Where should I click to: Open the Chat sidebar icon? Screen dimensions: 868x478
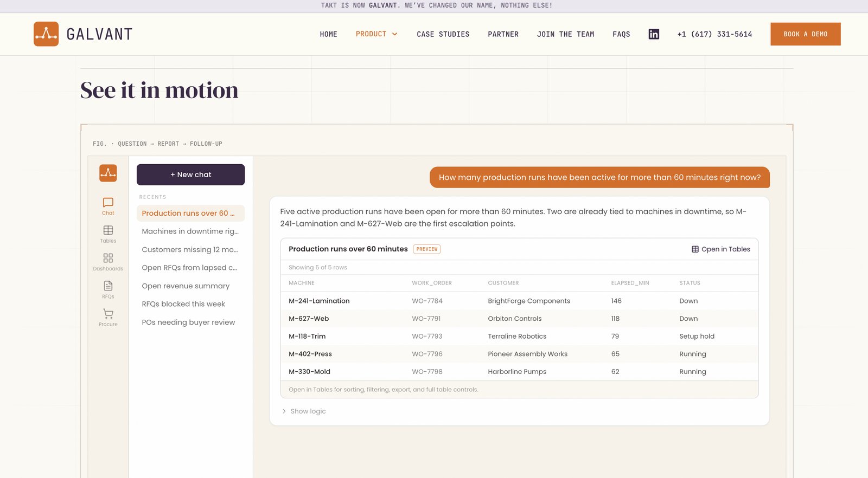tap(108, 206)
